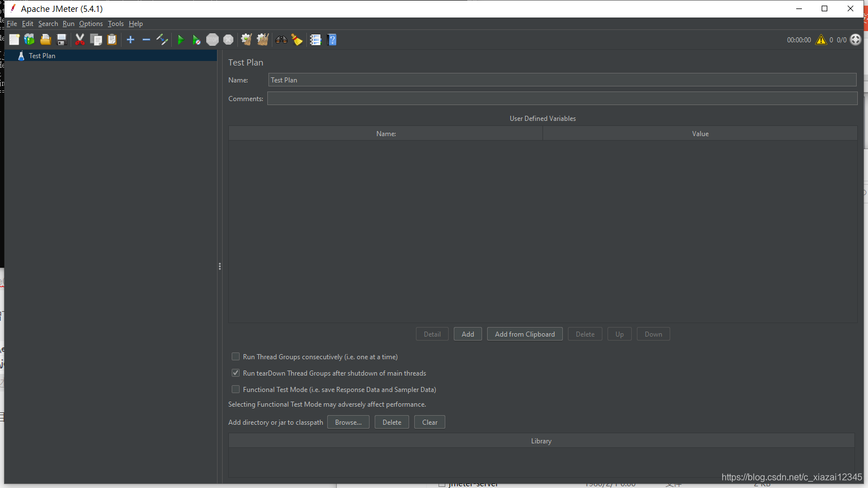Viewport: 868px width, 488px height.
Task: Open the Run menu
Action: click(x=68, y=24)
